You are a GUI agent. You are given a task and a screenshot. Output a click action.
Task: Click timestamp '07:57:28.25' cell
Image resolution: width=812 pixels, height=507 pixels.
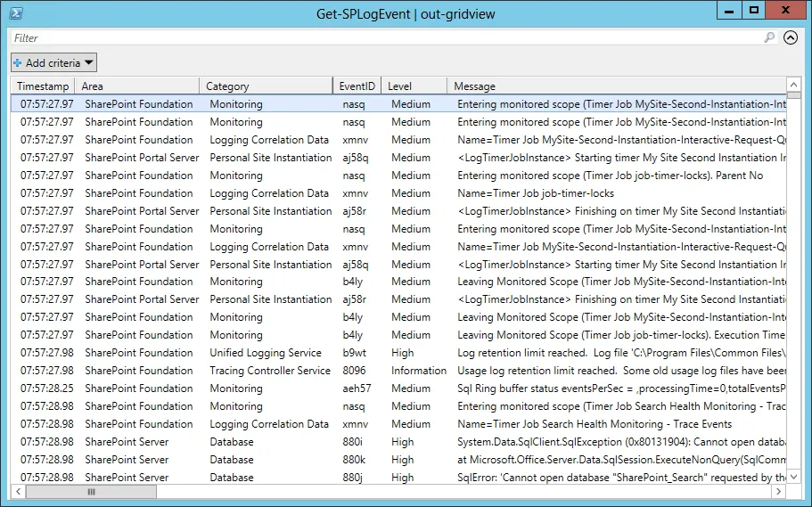pyautogui.click(x=47, y=388)
